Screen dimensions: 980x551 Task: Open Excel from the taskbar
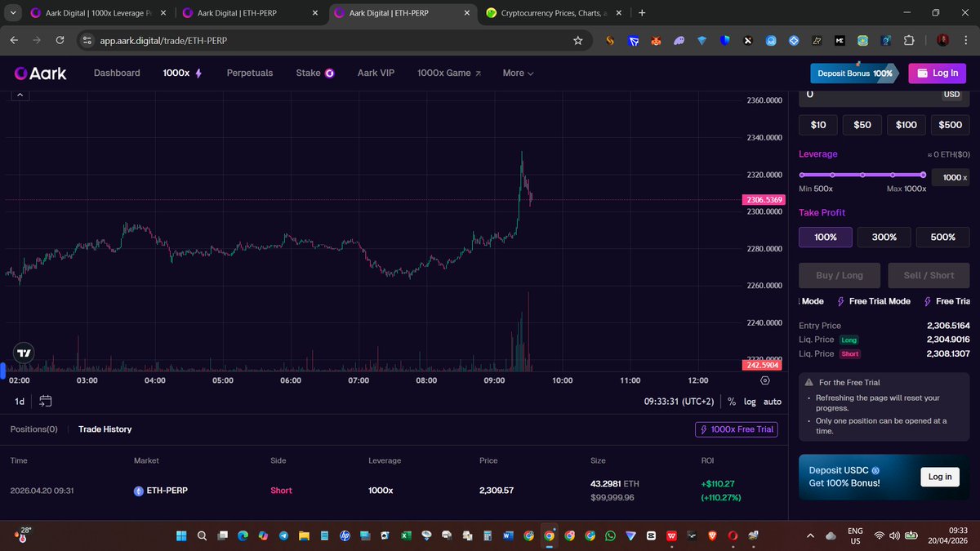click(x=406, y=535)
